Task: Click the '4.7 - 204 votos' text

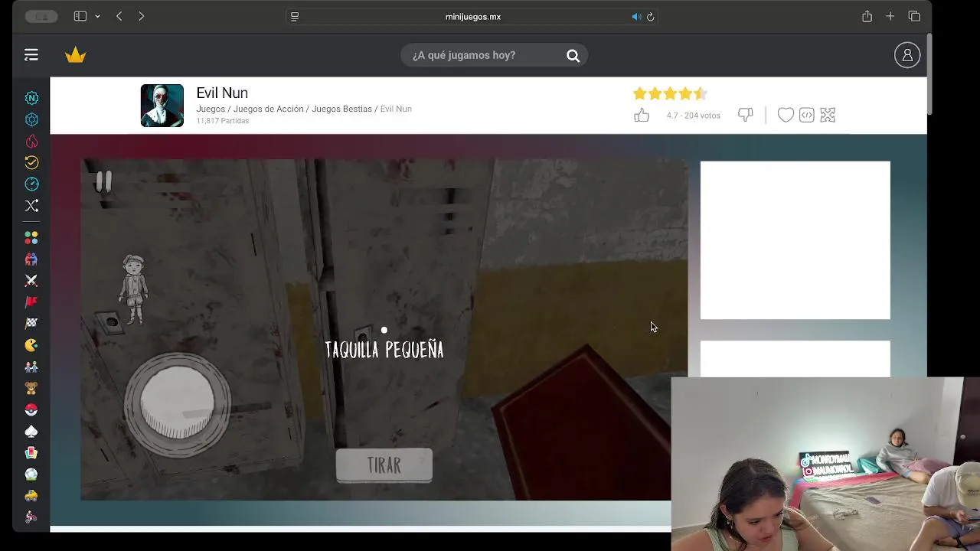Action: (x=693, y=116)
